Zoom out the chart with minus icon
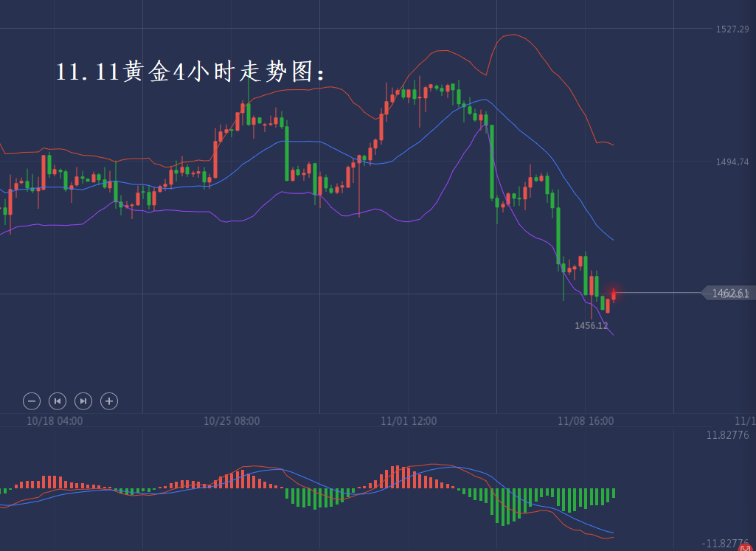 pos(32,401)
